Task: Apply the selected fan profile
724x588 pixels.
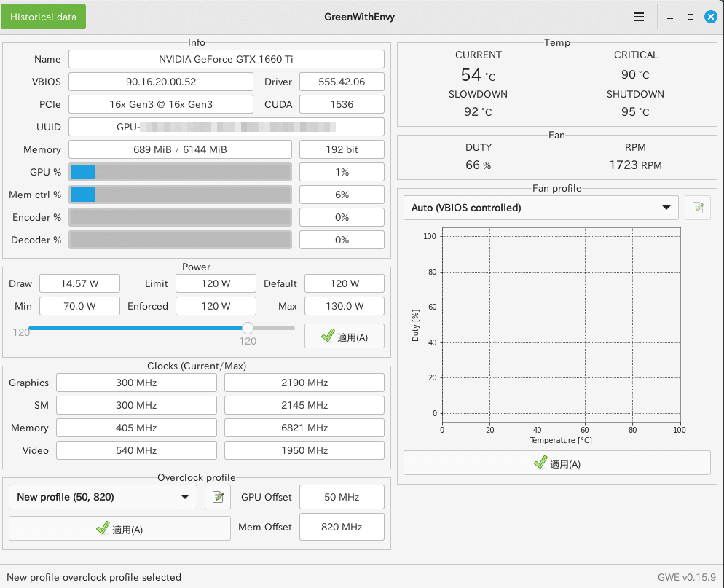Action: pos(557,463)
